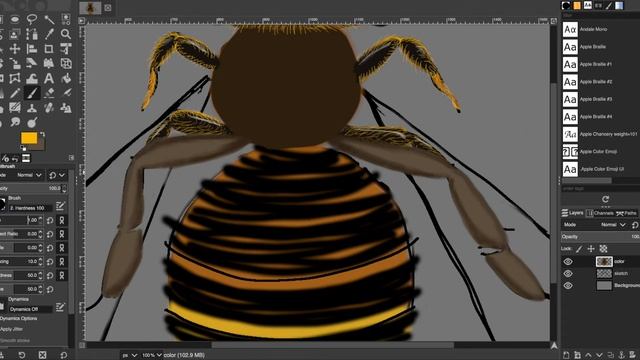Switch to the Layers tab
Screen dimensions: 640x360
coord(572,213)
